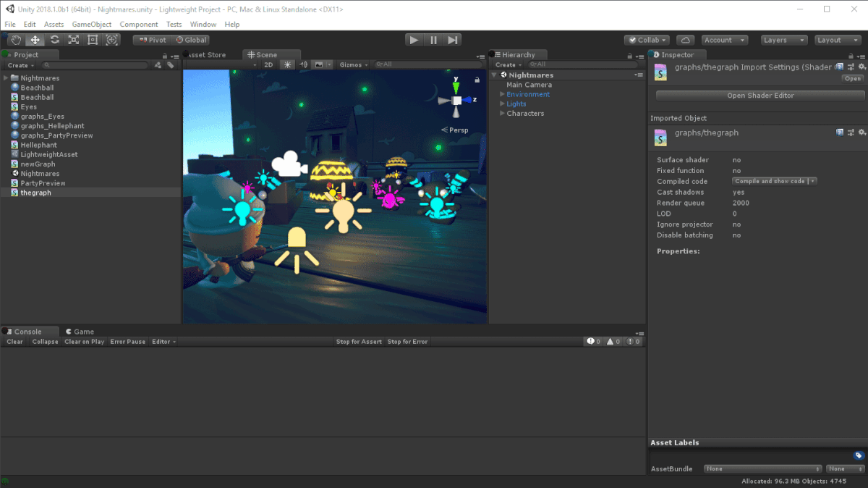Open Project panel Create dropdown
Image resolution: width=868 pixels, height=488 pixels.
20,65
